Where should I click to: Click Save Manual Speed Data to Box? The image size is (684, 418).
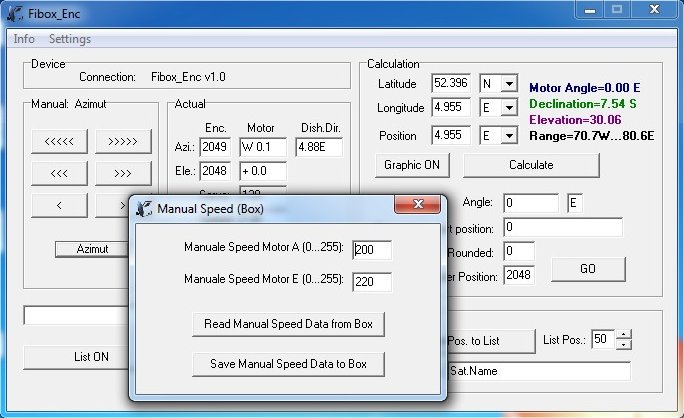(288, 364)
